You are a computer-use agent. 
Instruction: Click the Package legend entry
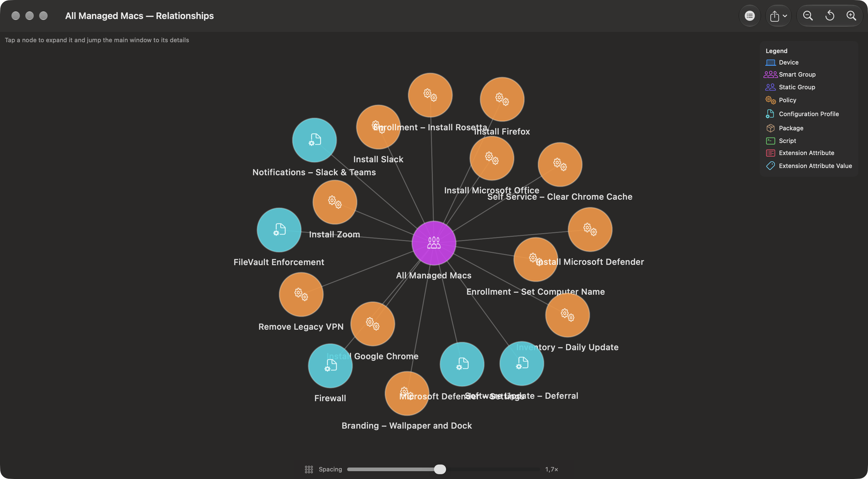[785, 128]
